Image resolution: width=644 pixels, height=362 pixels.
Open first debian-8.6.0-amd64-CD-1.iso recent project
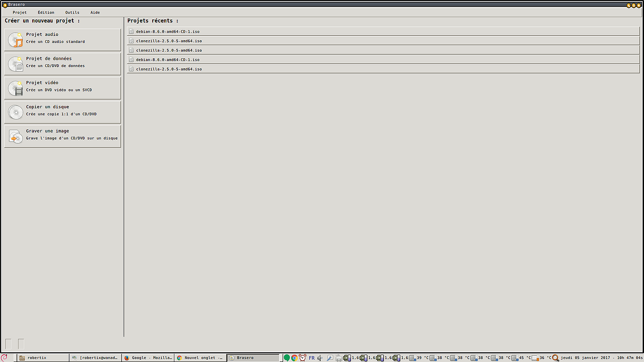click(x=383, y=31)
